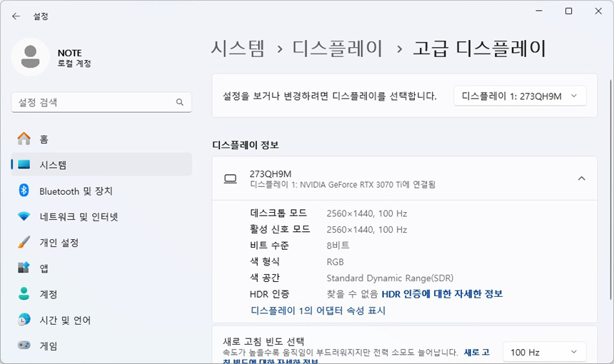
Task: Click the 시스템 monitor icon in the sidebar
Action: [24, 165]
